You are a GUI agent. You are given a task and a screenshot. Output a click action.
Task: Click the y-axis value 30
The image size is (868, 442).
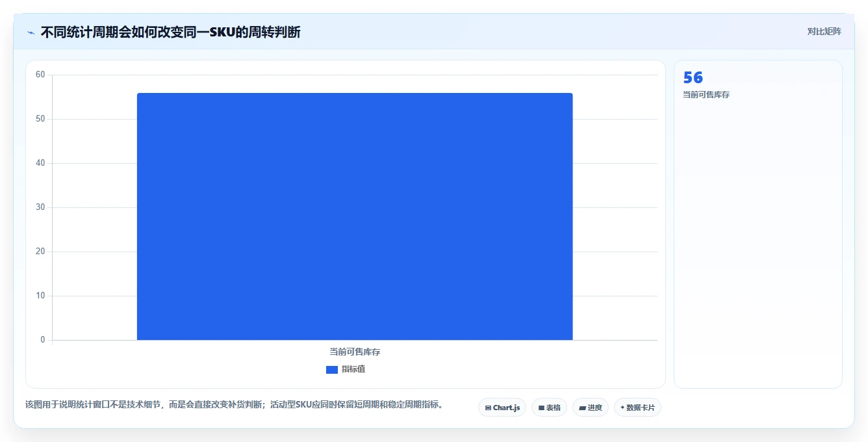click(40, 207)
